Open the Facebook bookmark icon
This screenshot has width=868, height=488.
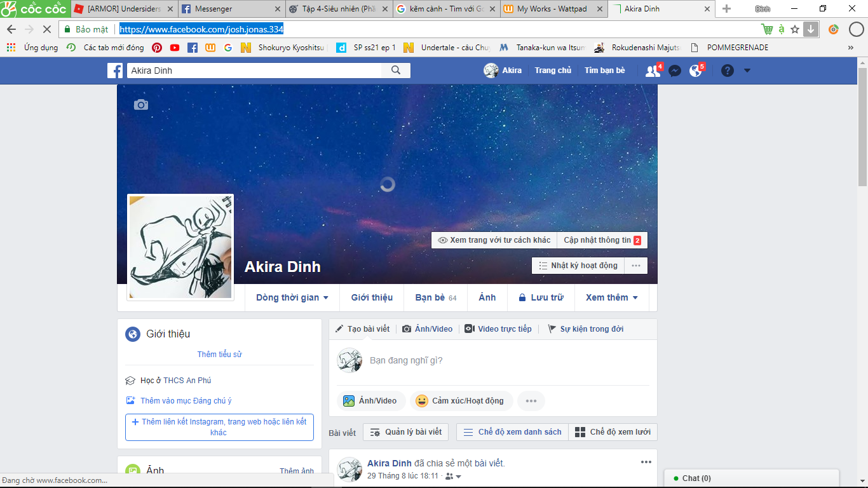click(x=193, y=48)
